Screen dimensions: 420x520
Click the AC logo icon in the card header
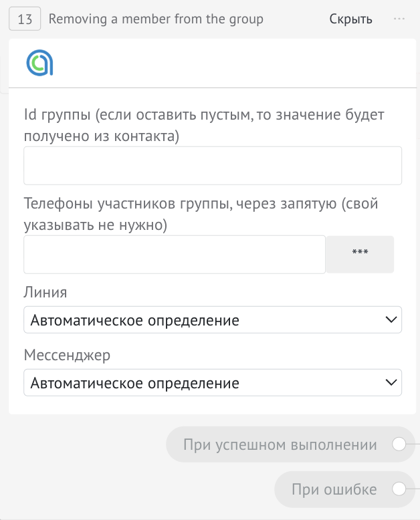point(39,63)
